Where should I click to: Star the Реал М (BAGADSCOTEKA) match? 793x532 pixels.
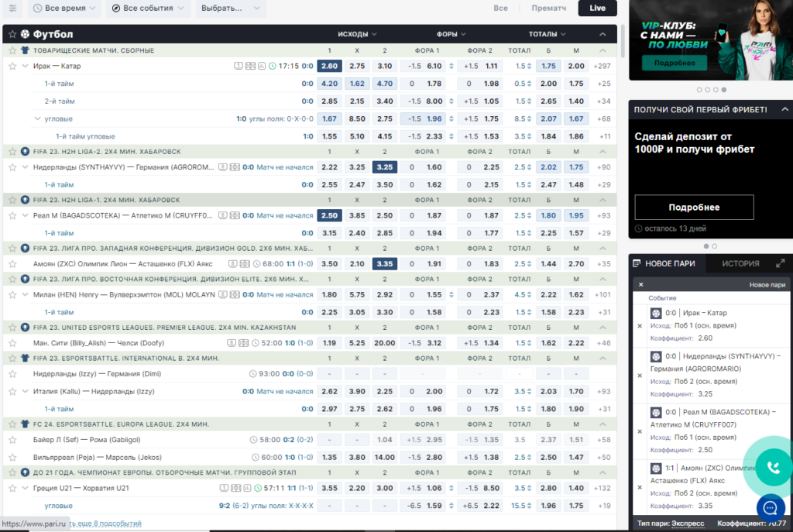pyautogui.click(x=12, y=215)
